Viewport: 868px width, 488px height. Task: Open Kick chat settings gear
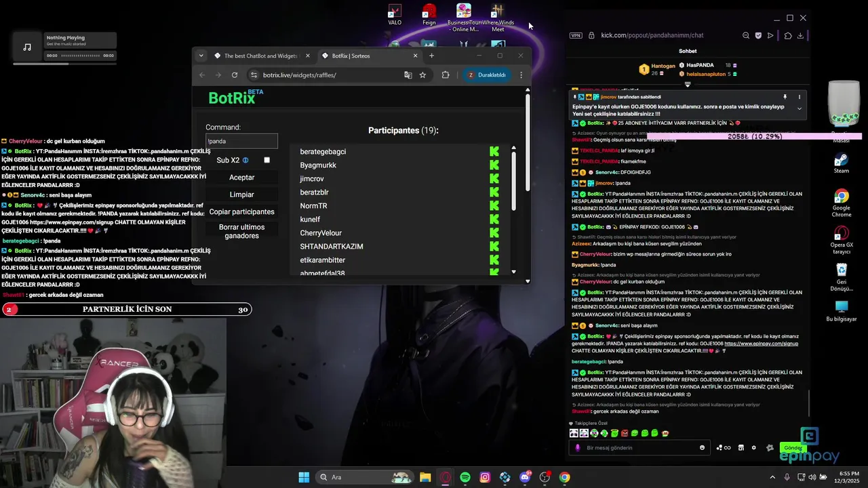click(753, 447)
